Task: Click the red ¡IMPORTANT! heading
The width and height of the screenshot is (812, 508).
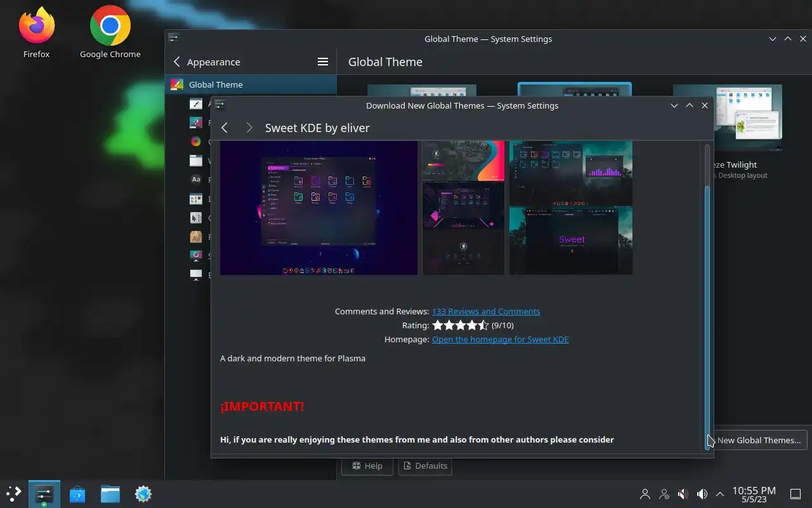Action: pos(262,406)
